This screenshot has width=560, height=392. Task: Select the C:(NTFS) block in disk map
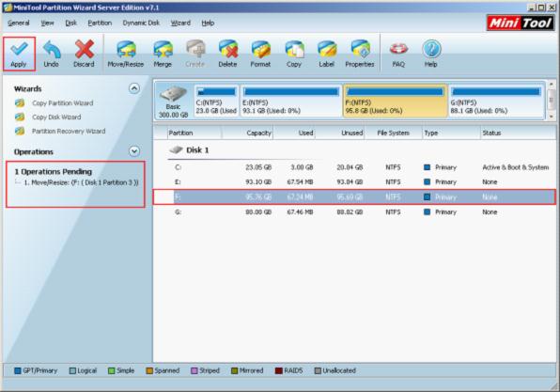(216, 102)
